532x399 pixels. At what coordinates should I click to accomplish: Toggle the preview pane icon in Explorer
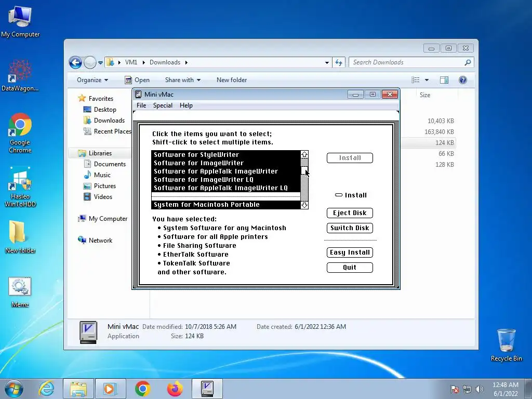click(444, 80)
